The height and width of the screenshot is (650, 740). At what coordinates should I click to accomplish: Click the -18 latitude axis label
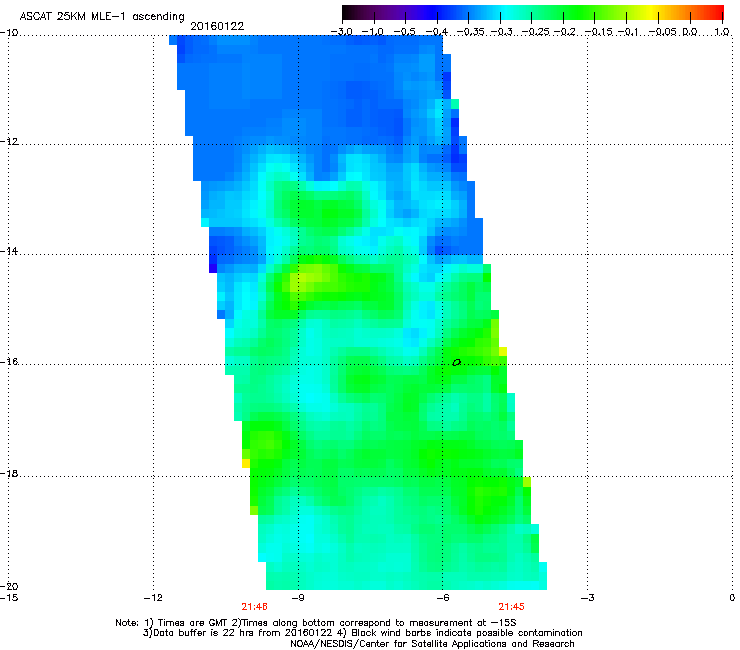pos(9,473)
